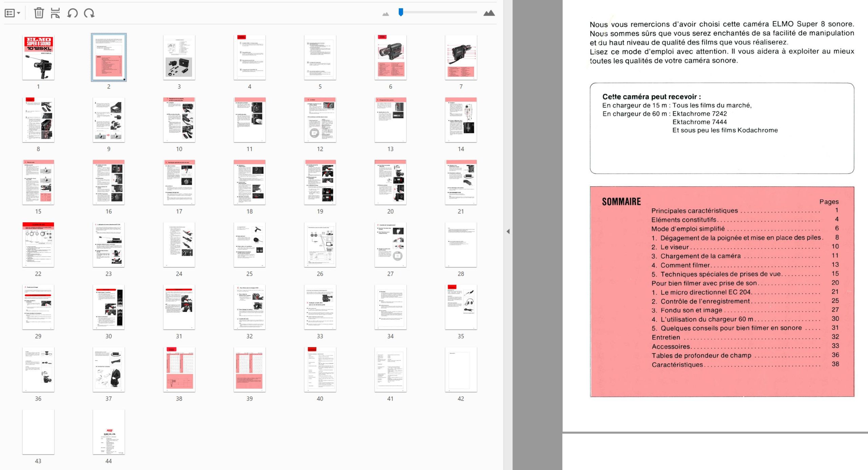868x470 pixels.
Task: Click 'Accessoires' in the table of contents
Action: [670, 347]
